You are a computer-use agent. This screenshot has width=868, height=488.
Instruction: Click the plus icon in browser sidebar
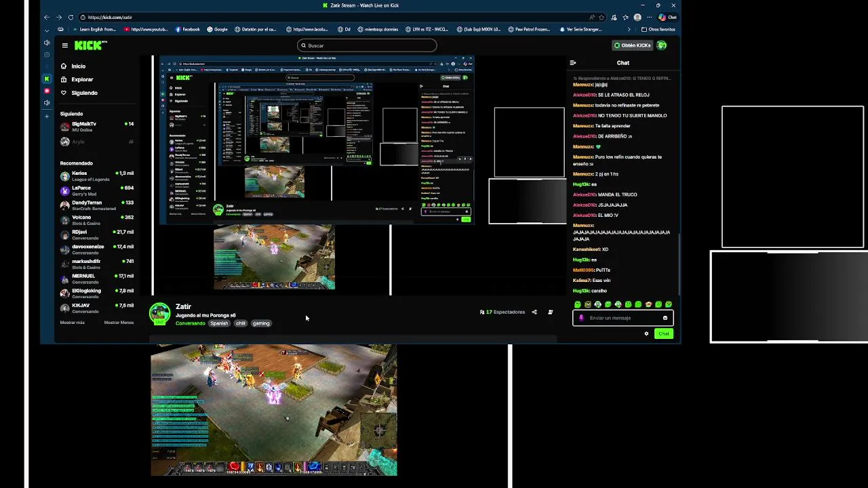coord(47,117)
